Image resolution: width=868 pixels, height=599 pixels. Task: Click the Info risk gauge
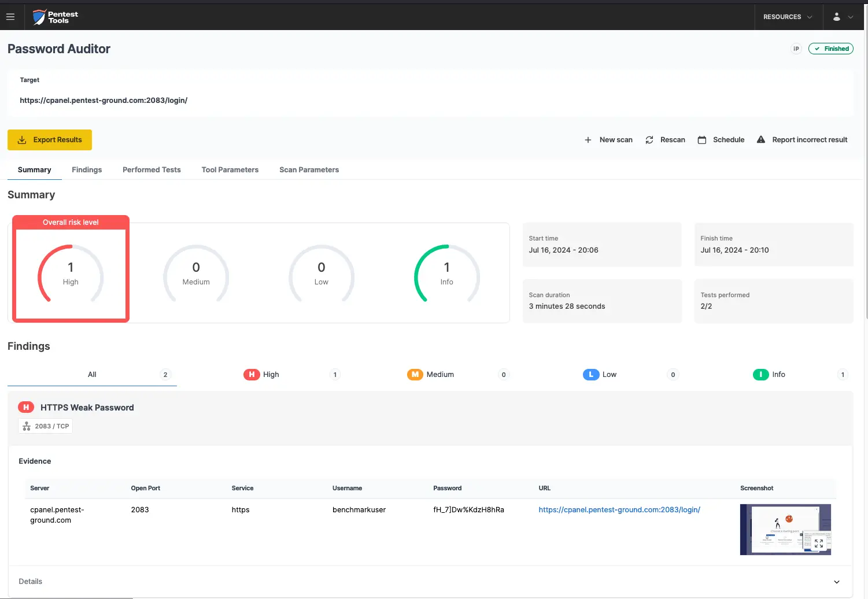click(x=447, y=274)
